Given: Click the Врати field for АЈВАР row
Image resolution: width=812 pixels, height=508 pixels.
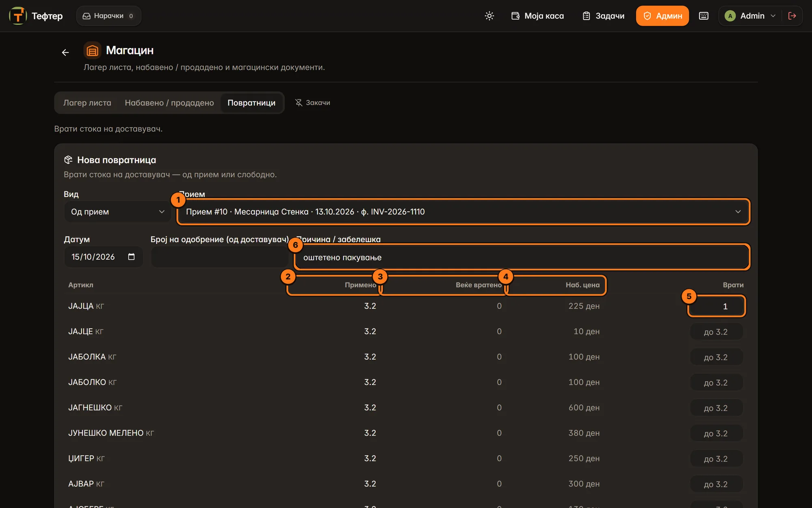Looking at the screenshot, I should [x=716, y=484].
